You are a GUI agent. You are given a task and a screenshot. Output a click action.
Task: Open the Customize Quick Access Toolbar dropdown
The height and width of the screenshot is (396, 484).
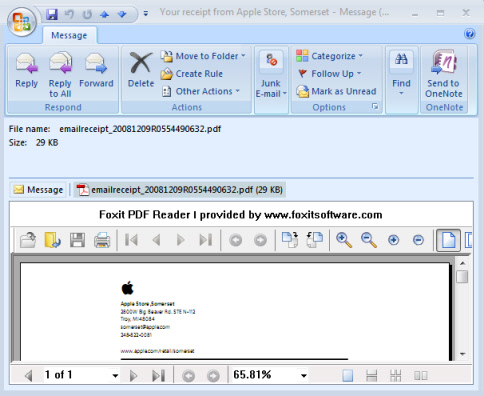tap(146, 14)
